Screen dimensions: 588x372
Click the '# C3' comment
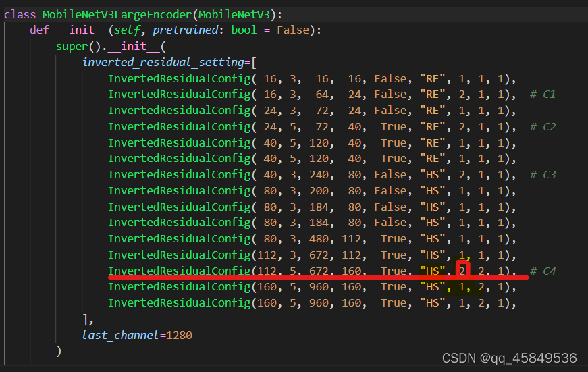tap(543, 175)
